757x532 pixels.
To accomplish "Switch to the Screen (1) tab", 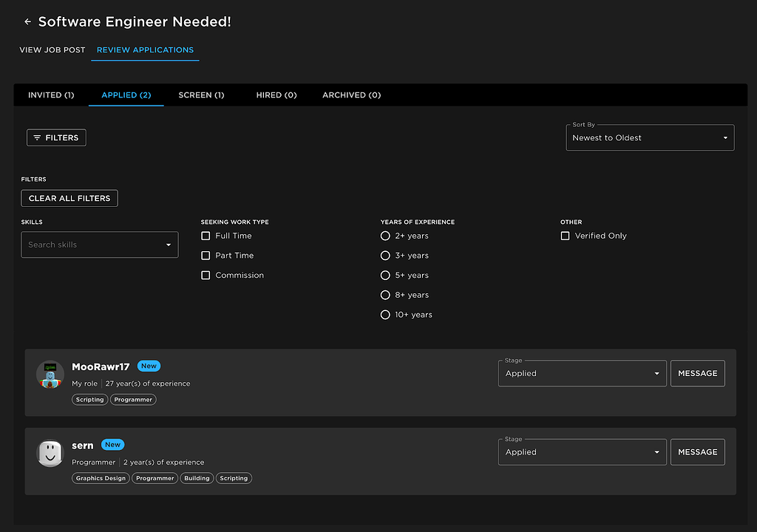I will coord(201,95).
